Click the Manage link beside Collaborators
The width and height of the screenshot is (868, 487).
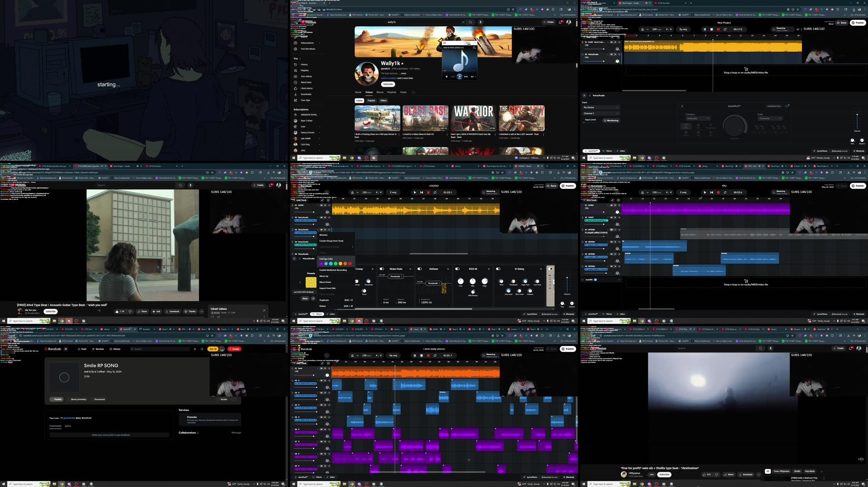point(236,433)
